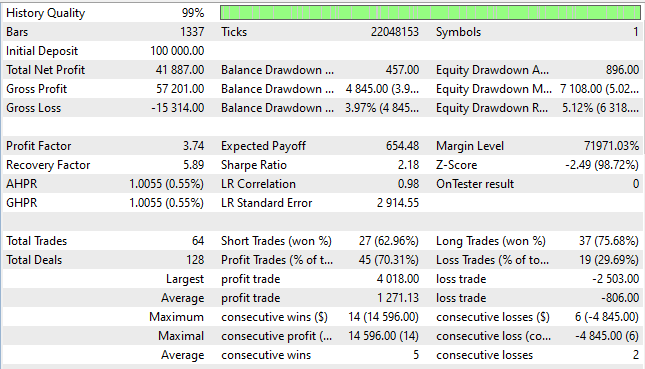Select the Short Trades value 27 (62.96%)
645x369 pixels.
pos(388,241)
